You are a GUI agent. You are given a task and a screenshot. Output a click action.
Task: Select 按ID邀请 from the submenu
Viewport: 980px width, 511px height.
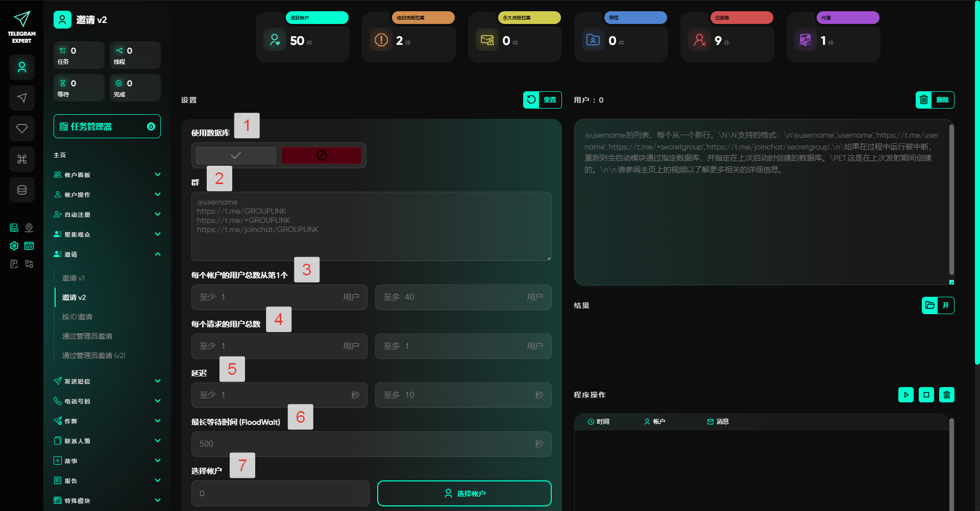point(77,317)
